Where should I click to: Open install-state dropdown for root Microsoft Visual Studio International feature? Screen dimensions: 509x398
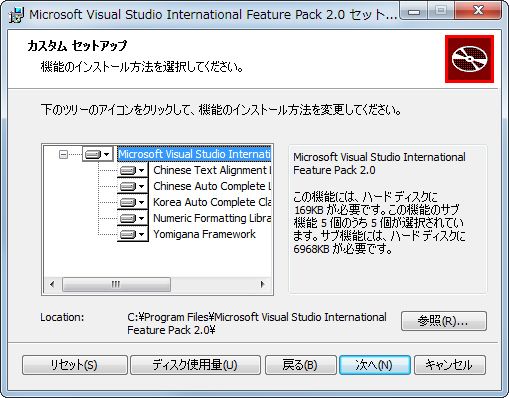97,154
